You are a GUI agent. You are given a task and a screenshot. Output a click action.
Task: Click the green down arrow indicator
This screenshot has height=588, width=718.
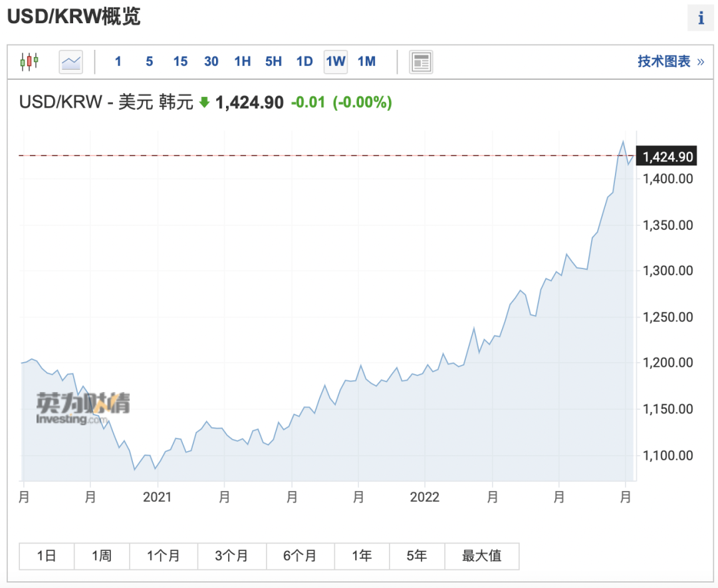click(x=205, y=102)
